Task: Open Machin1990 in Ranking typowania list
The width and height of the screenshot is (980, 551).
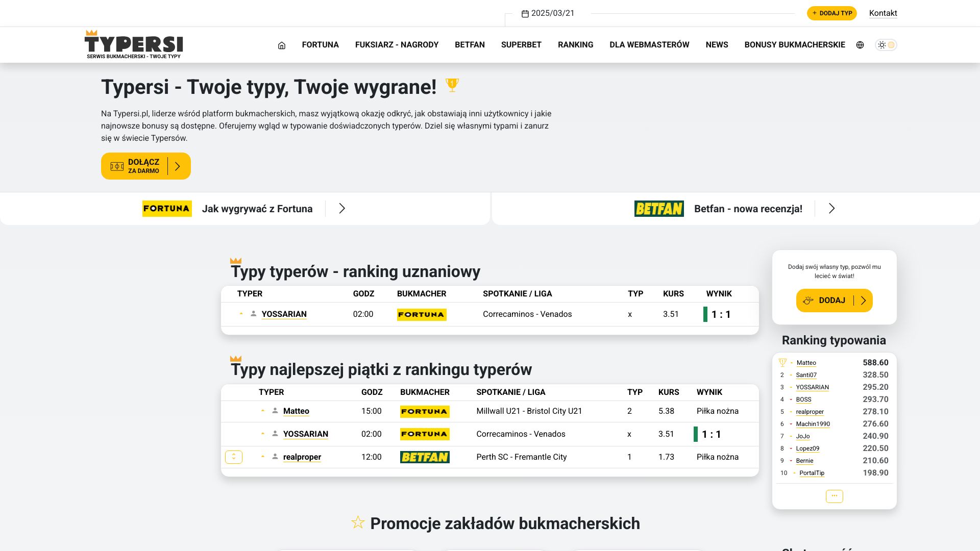Action: tap(813, 424)
